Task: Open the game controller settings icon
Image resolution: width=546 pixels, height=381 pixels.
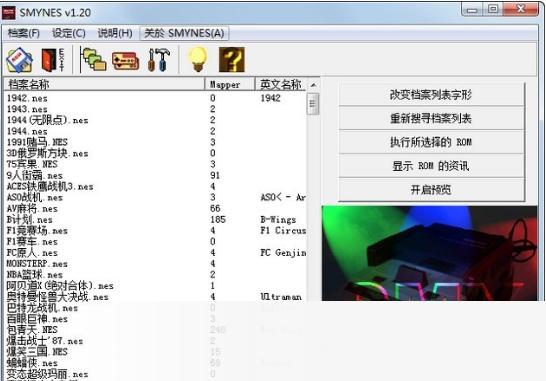Action: [125, 61]
